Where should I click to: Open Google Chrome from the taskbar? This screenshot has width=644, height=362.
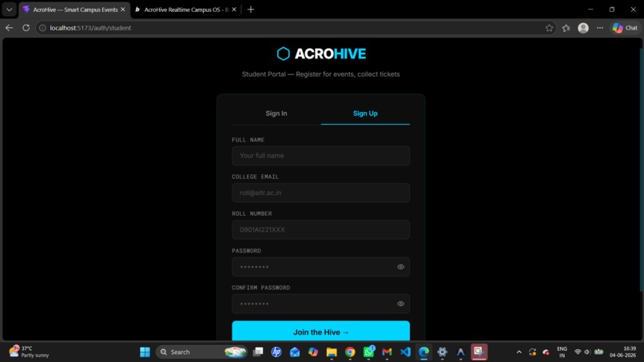pyautogui.click(x=350, y=352)
